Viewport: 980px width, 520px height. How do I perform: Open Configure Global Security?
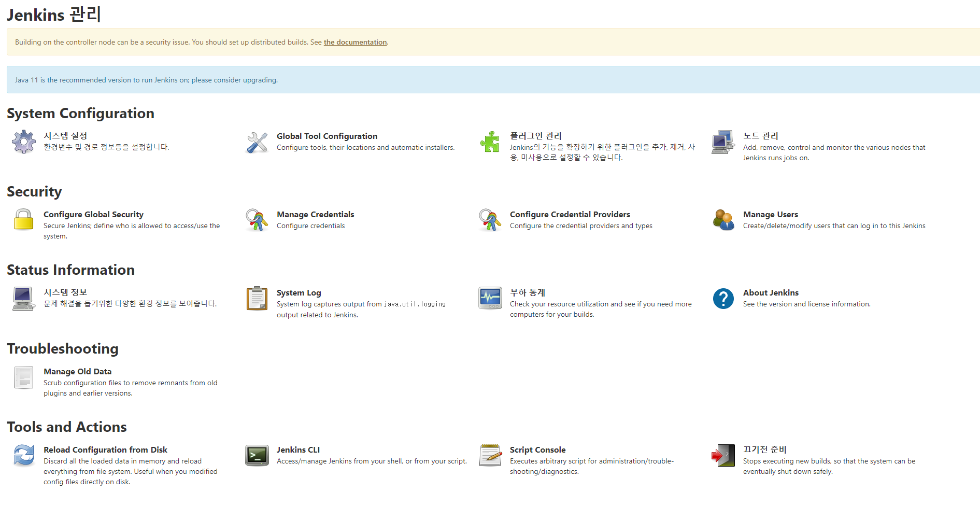coord(93,214)
